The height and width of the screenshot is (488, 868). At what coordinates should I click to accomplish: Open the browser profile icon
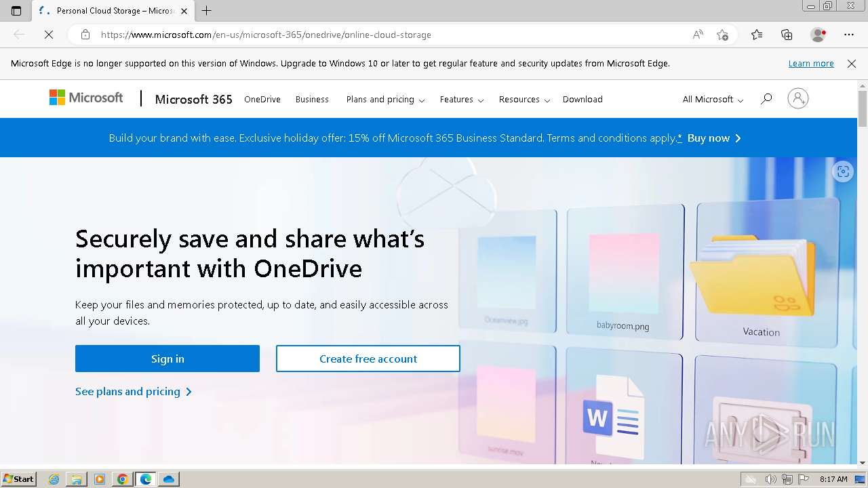pos(818,35)
